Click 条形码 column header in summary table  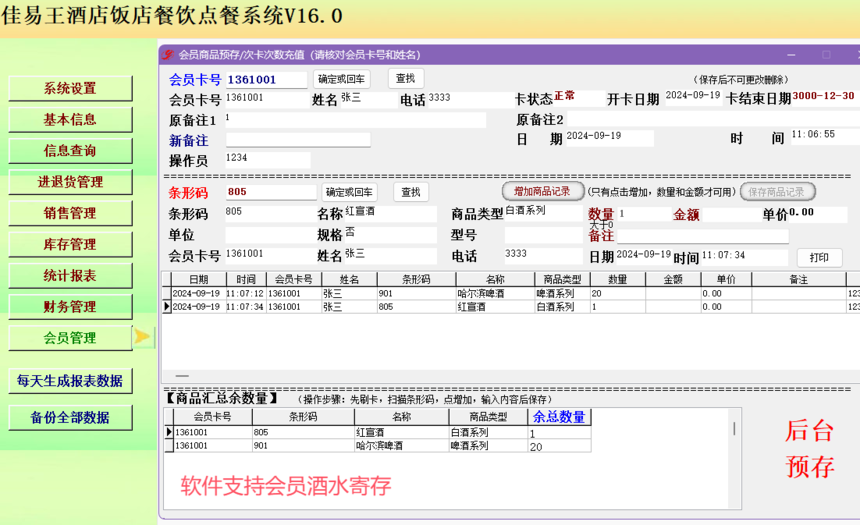pos(303,417)
